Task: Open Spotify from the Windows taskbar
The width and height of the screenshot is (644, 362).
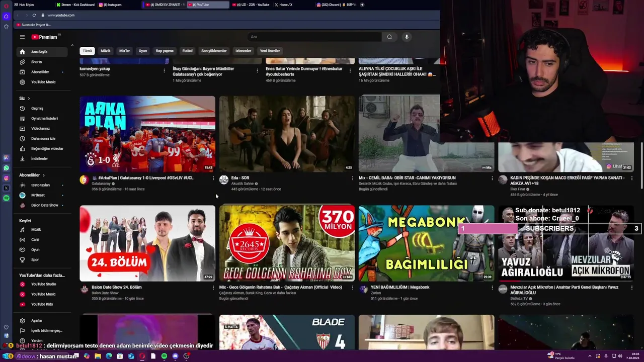Action: click(164, 356)
